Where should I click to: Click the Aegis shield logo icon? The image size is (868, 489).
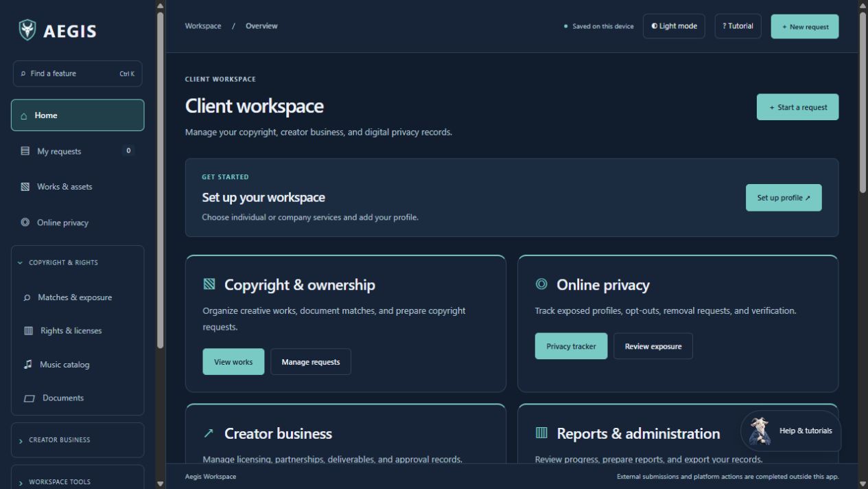point(27,30)
